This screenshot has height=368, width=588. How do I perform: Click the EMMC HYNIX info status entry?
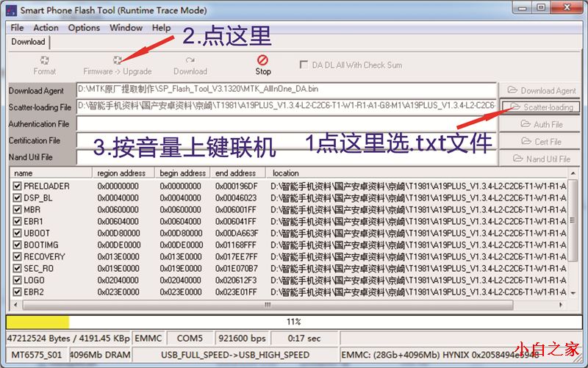pyautogui.click(x=461, y=355)
